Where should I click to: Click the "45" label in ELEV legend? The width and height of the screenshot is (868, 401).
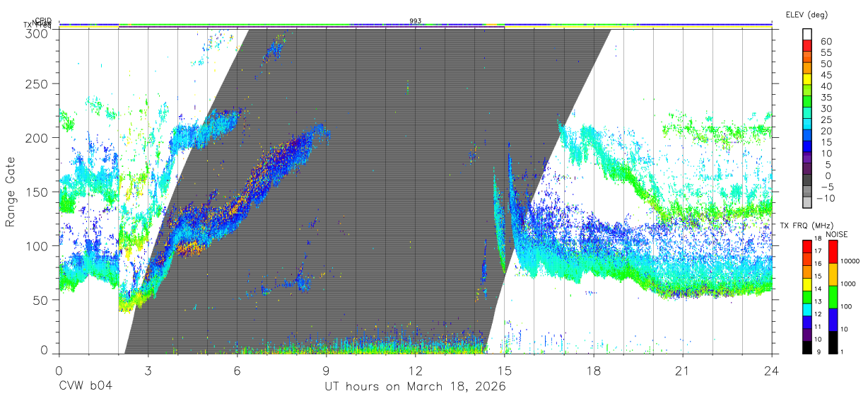[826, 75]
